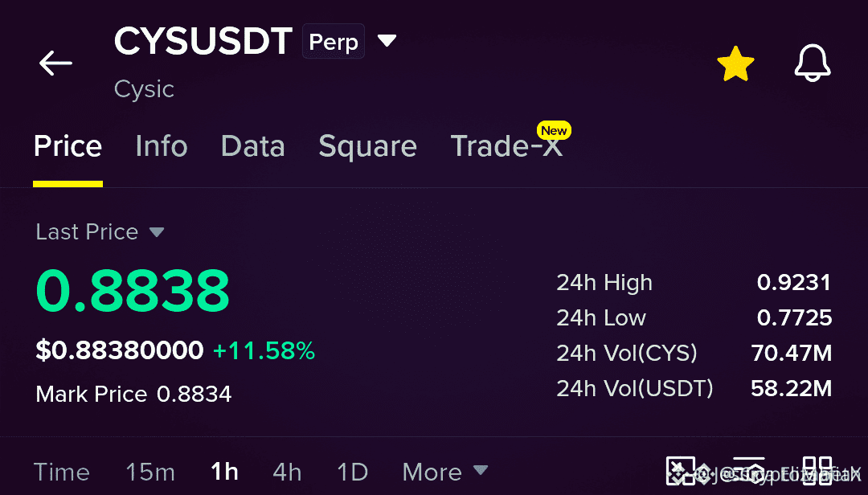Select the 1D chart interval
Image resolution: width=868 pixels, height=495 pixels.
[352, 472]
